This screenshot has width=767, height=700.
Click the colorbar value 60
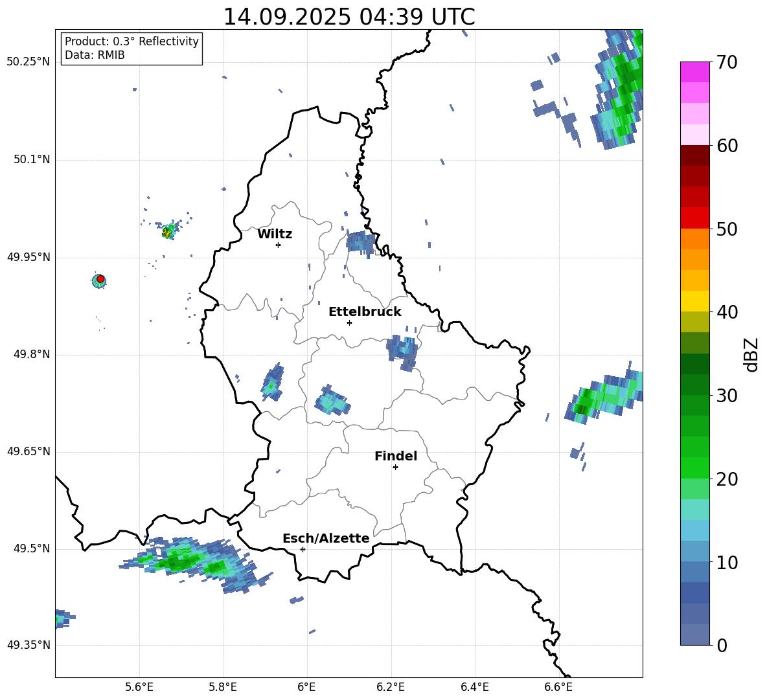click(x=727, y=146)
